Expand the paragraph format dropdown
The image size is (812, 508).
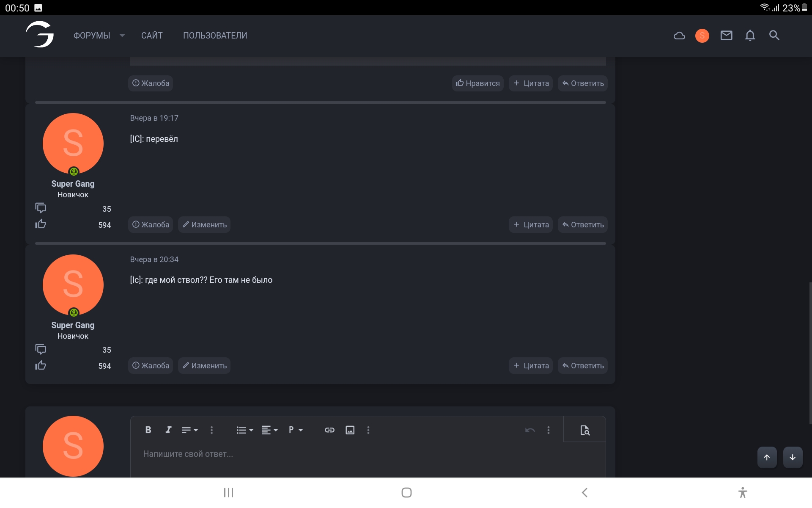click(296, 430)
